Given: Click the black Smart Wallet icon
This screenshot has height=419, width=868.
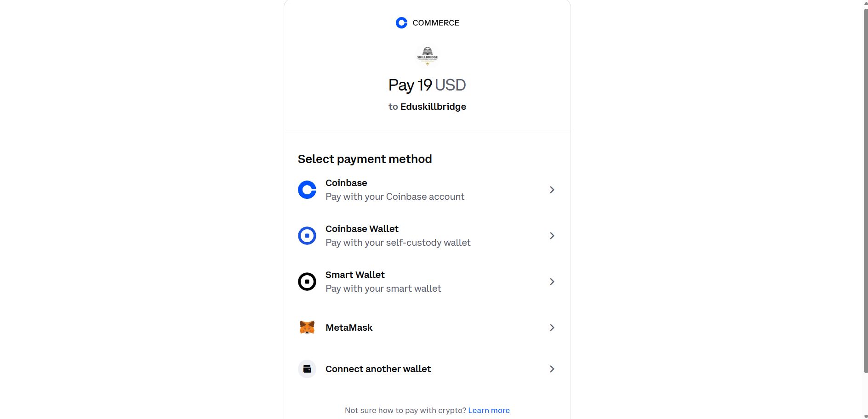Looking at the screenshot, I should [x=307, y=282].
